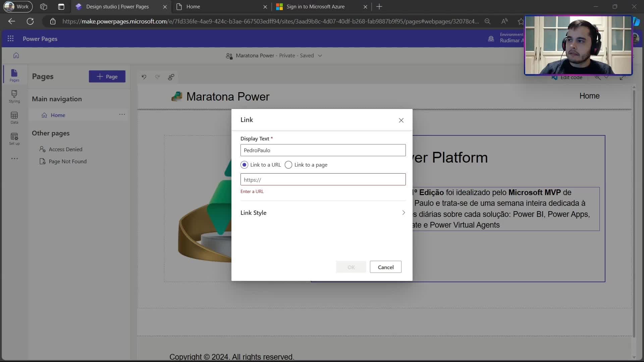The width and height of the screenshot is (644, 362).
Task: Click the disabled OK button in the dialog
Action: [x=351, y=267]
